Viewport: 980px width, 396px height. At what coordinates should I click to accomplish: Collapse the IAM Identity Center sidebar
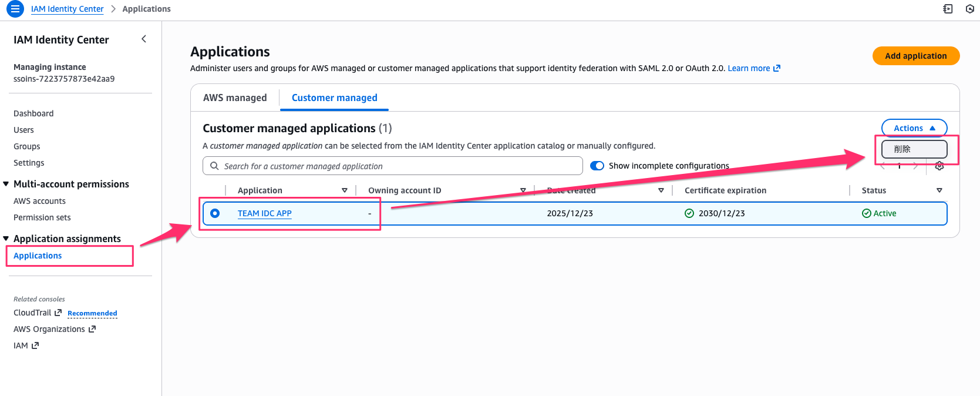pos(144,39)
